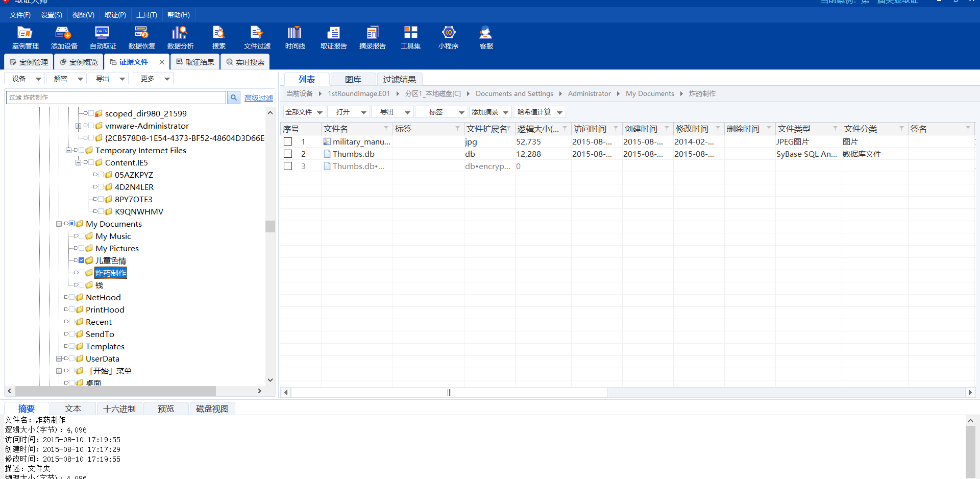Open filter on 文件名 column header
980x479 pixels.
pyautogui.click(x=386, y=129)
